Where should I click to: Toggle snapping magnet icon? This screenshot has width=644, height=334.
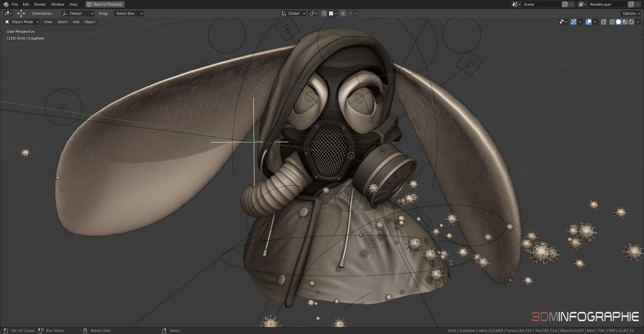click(324, 13)
